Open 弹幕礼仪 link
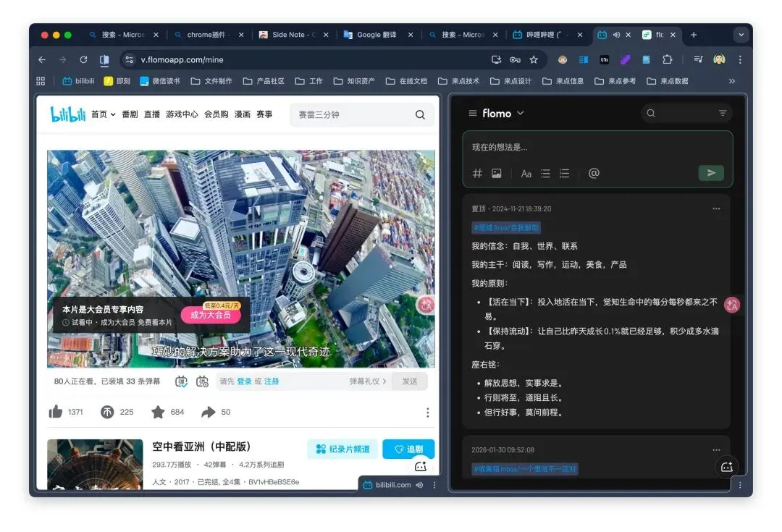Image resolution: width=782 pixels, height=532 pixels. pyautogui.click(x=368, y=381)
